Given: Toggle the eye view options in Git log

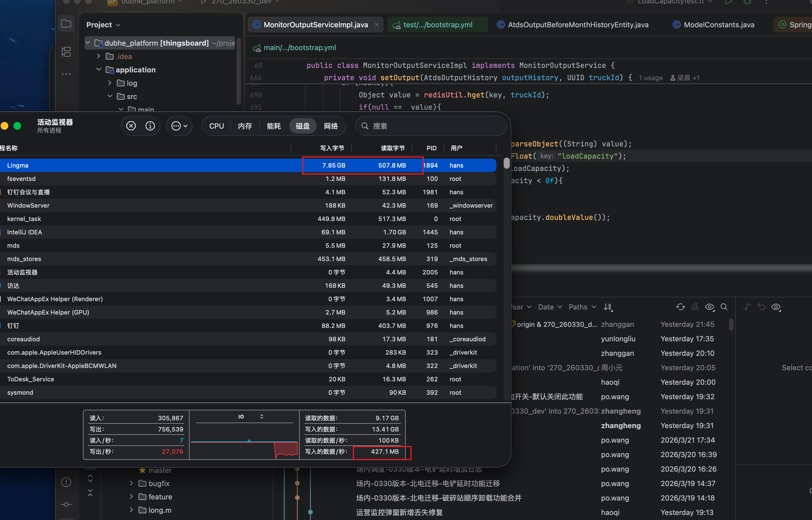Looking at the screenshot, I should click(x=709, y=307).
